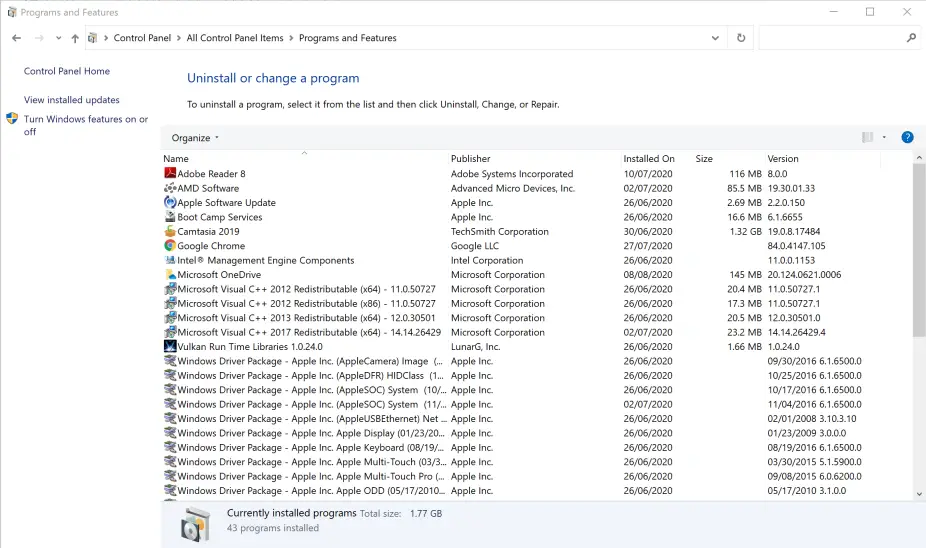
Task: Click in the search box field
Action: pyautogui.click(x=832, y=38)
